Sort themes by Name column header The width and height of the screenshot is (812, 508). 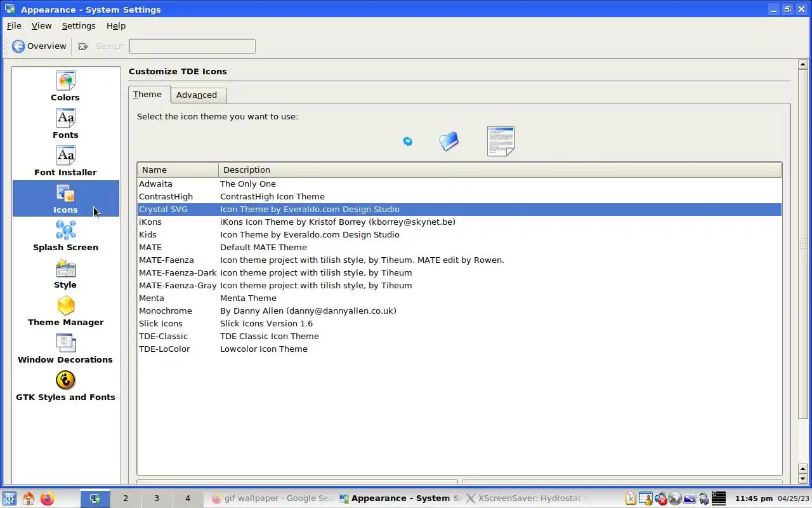pos(178,170)
